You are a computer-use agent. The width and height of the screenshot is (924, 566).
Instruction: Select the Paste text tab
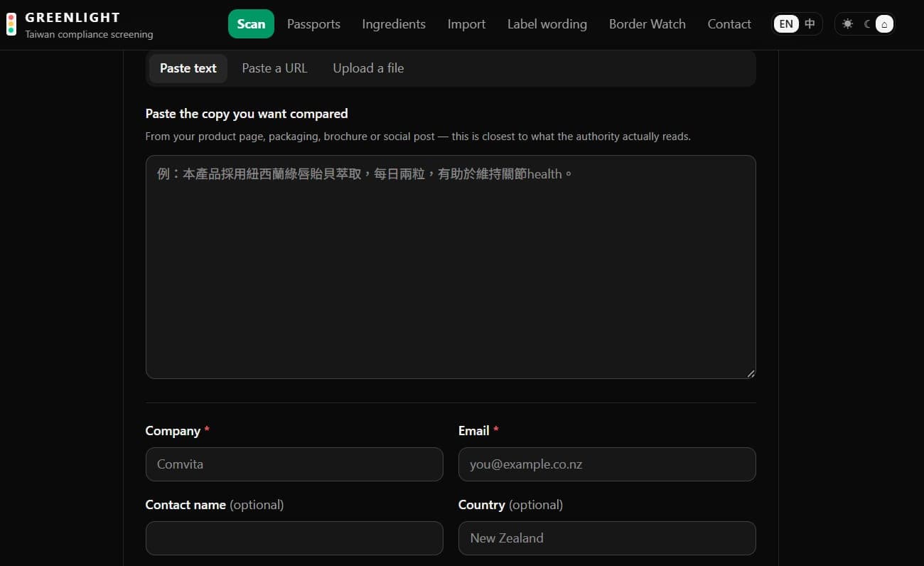pyautogui.click(x=188, y=68)
